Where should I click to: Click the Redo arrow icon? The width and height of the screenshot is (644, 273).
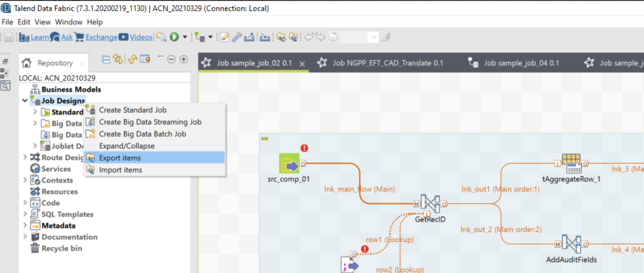point(320,37)
